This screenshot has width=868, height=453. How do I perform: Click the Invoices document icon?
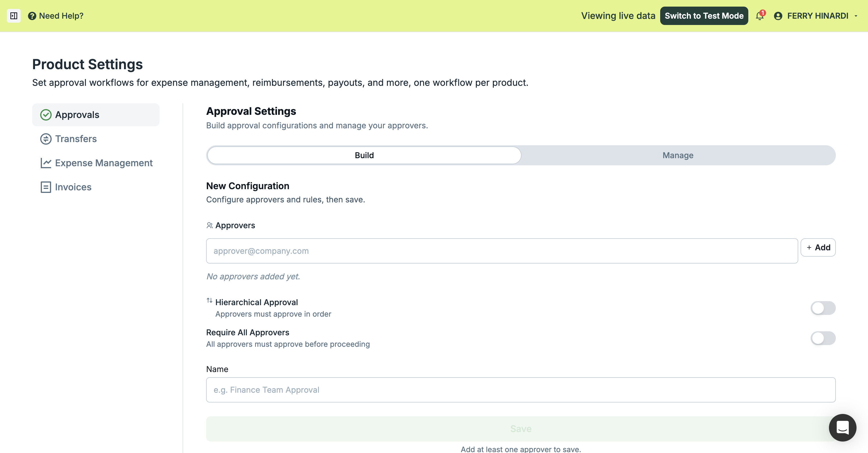(x=46, y=187)
